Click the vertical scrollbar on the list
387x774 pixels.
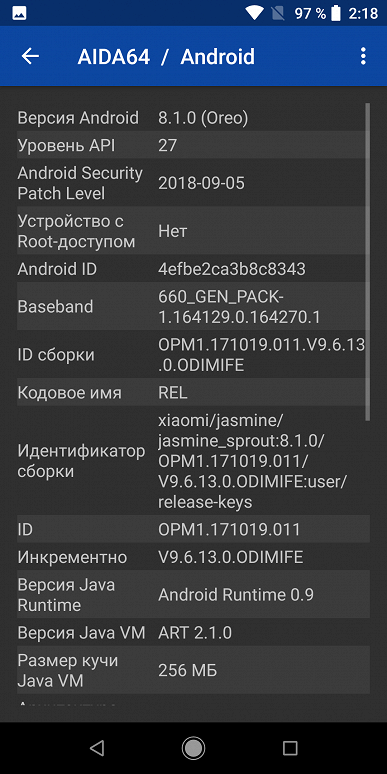(367, 262)
